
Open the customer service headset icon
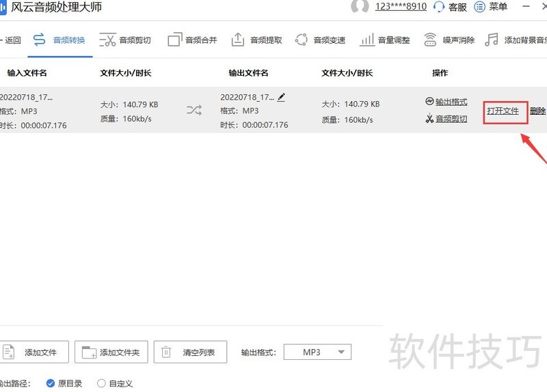439,7
